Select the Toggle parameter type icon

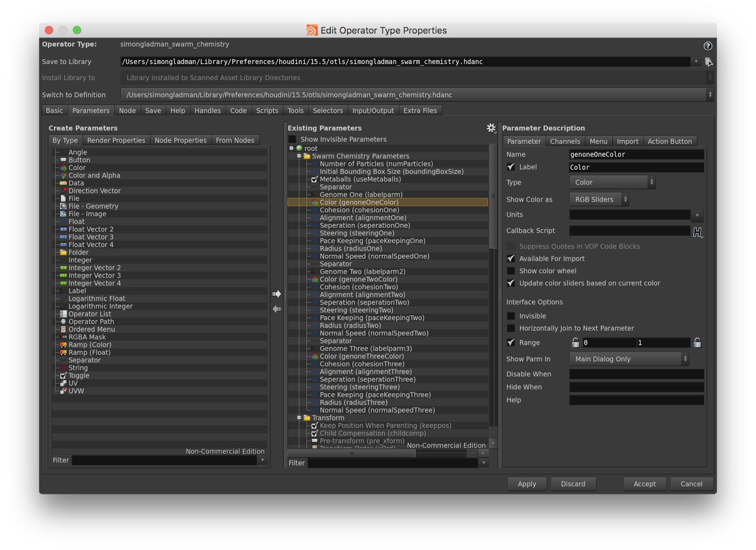click(x=63, y=376)
